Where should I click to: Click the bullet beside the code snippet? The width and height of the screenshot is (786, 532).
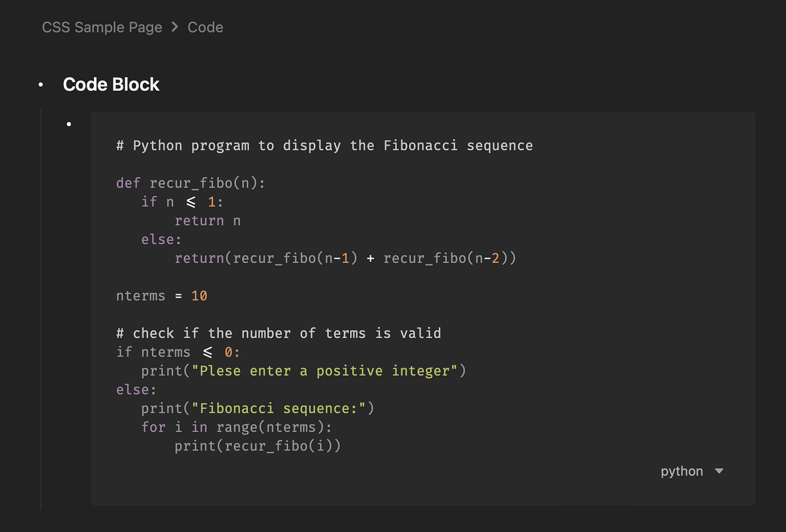tap(69, 124)
